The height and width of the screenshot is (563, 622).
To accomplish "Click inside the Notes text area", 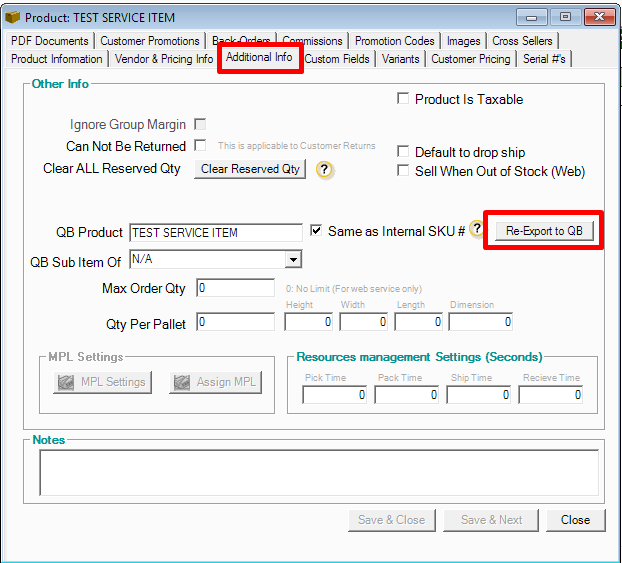I will coord(318,472).
